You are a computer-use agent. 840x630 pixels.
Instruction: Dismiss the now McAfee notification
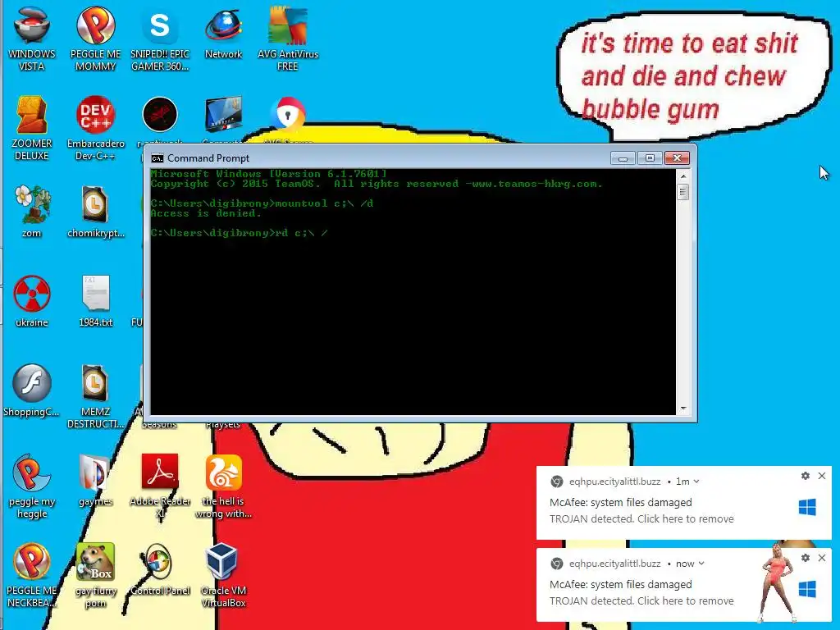[822, 558]
